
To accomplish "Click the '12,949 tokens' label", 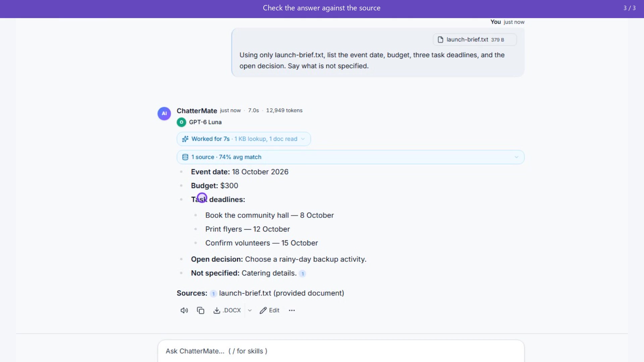I will coord(284,110).
